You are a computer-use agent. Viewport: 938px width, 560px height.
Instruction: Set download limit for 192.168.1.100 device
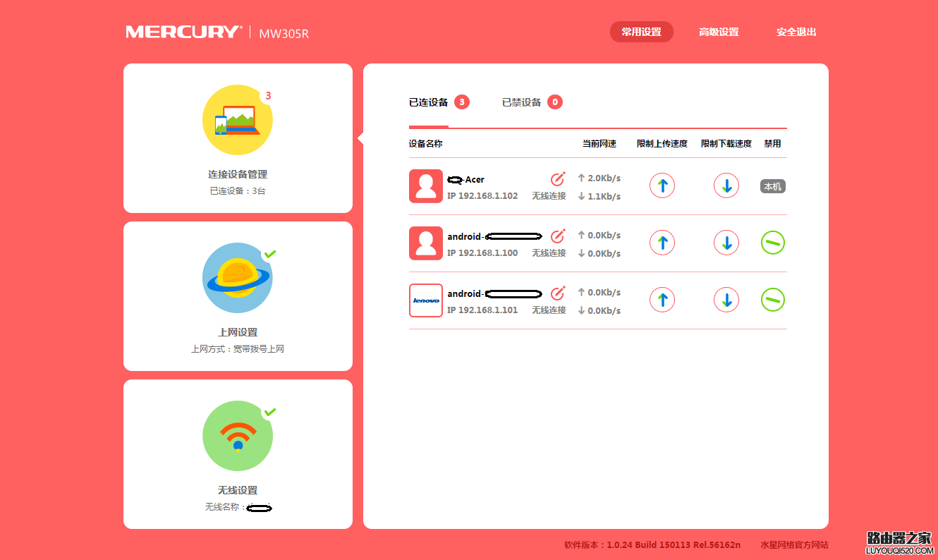tap(726, 243)
